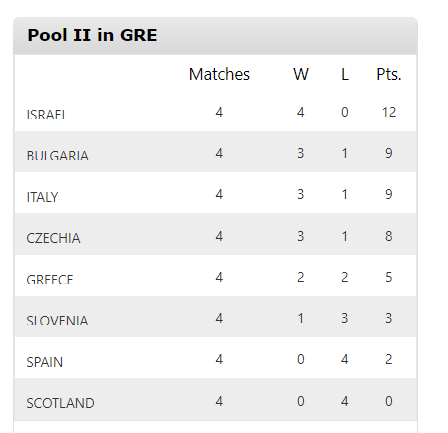448x433 pixels.
Task: Click the Pts. column header
Action: click(x=389, y=74)
